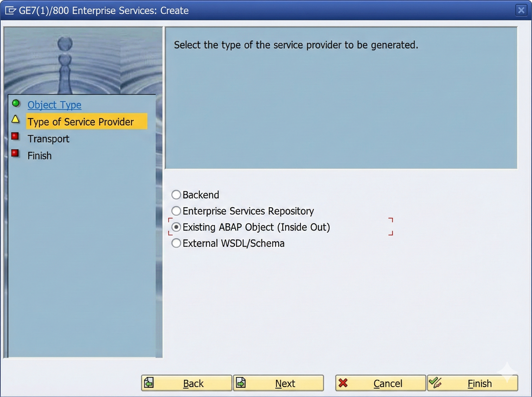
Task: Close the Enterprise Services Create dialog
Action: (521, 10)
